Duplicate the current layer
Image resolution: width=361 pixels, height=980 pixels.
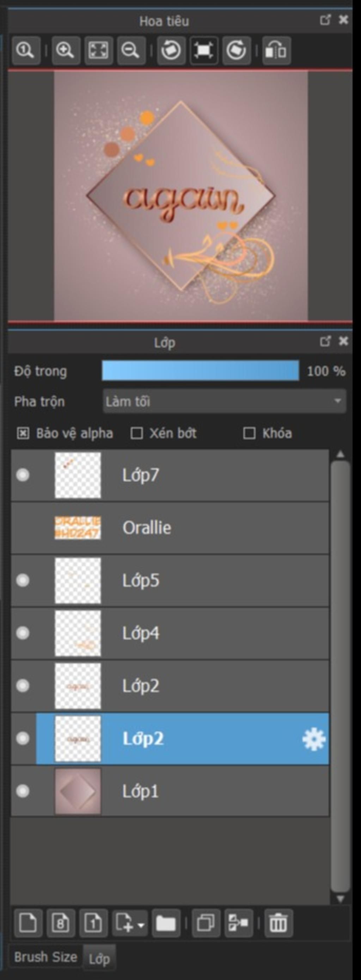point(206,922)
